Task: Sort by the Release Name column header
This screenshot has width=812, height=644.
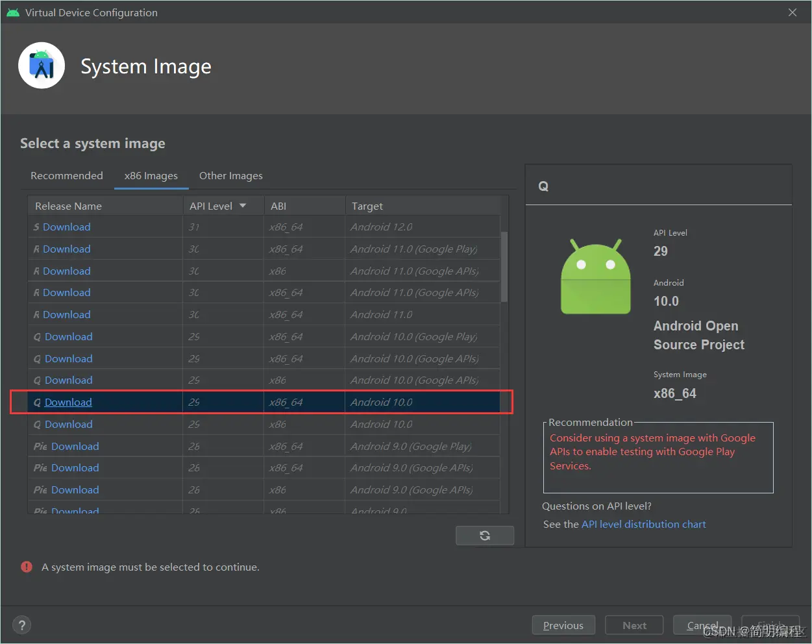Action: (105, 206)
